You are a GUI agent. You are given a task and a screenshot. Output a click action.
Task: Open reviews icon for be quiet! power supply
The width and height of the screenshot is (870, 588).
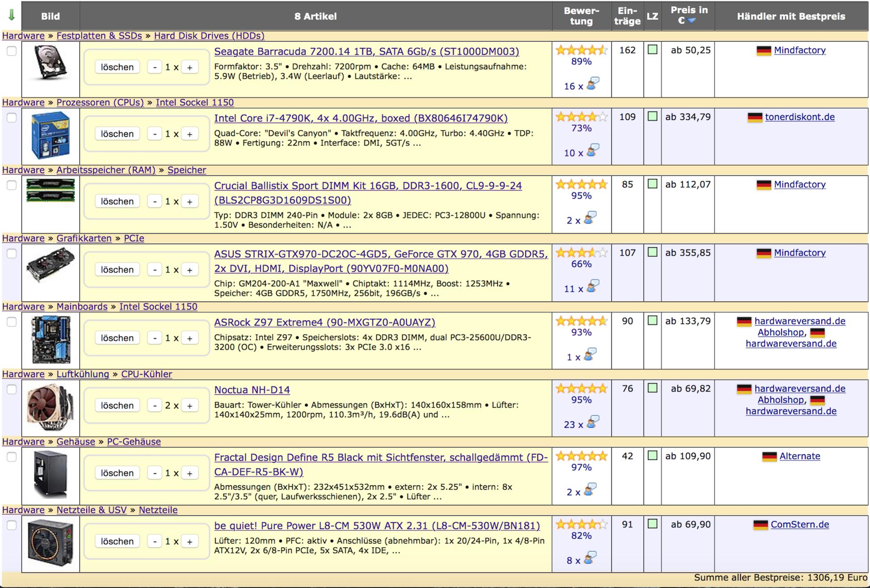(x=590, y=558)
